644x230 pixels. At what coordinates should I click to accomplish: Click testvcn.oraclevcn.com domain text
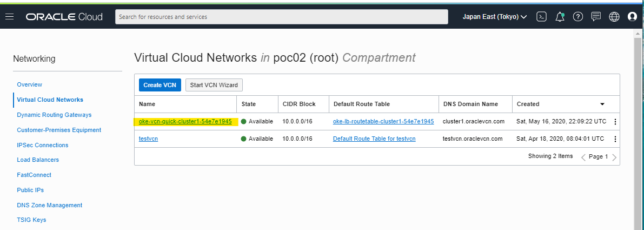point(473,139)
